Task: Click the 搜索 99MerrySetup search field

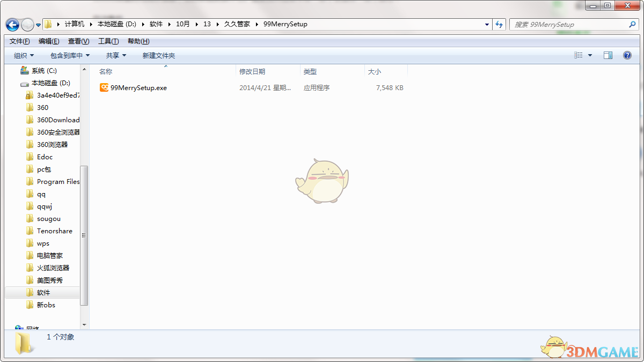Action: (569, 24)
